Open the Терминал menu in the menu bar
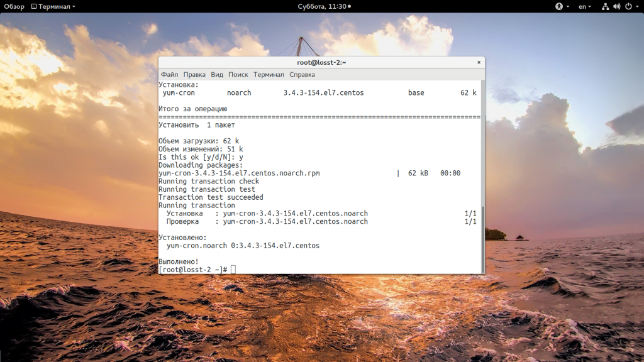Viewport: 644px width, 362px height. (269, 74)
